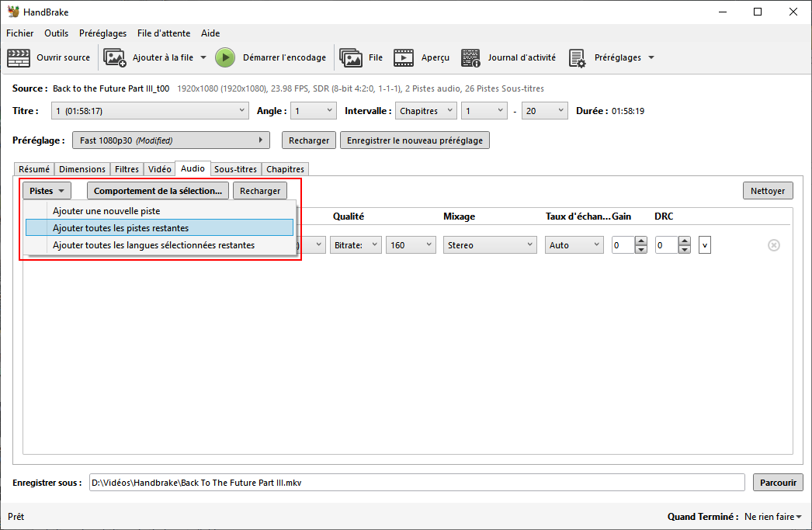The width and height of the screenshot is (812, 530).
Task: Open the Titre dropdown
Action: pyautogui.click(x=150, y=111)
